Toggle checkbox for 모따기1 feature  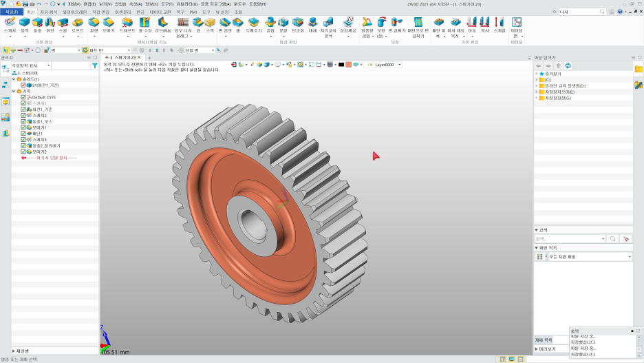[23, 127]
